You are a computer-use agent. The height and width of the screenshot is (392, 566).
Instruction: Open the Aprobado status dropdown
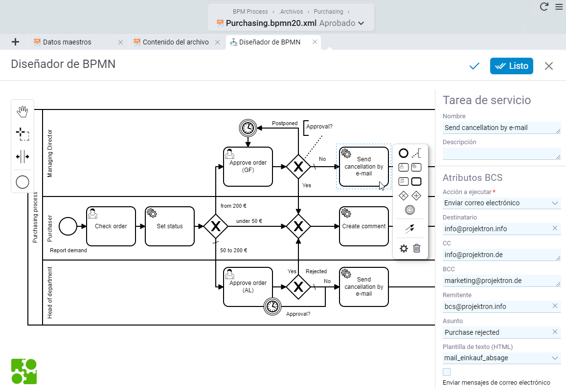[342, 23]
